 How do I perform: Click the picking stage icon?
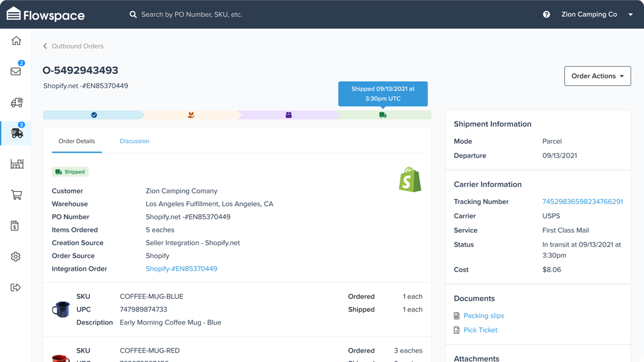pos(191,115)
